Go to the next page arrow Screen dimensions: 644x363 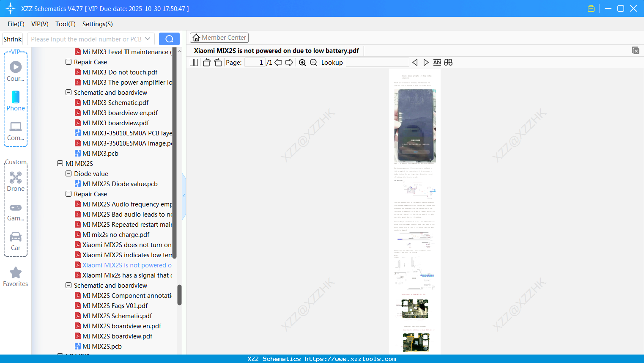click(x=289, y=62)
